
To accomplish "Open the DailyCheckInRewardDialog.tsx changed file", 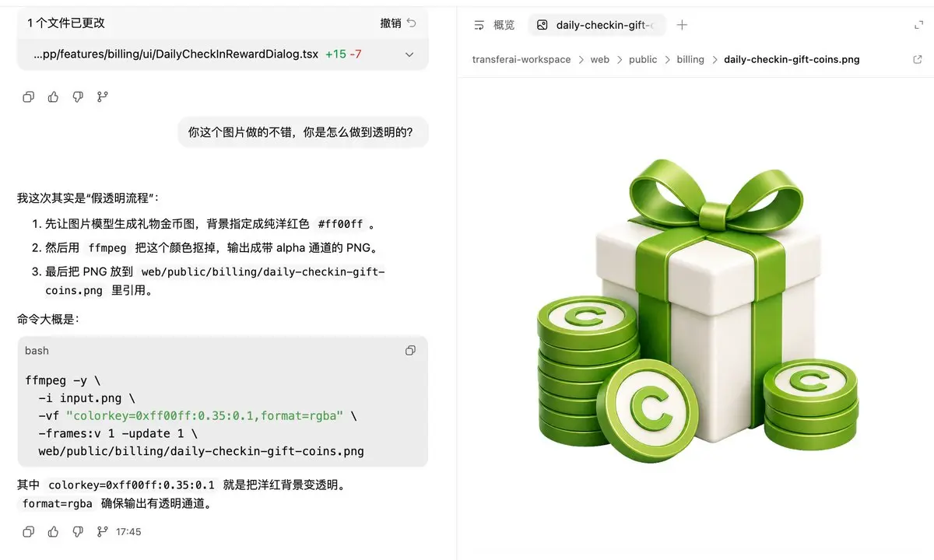I will click(x=176, y=54).
